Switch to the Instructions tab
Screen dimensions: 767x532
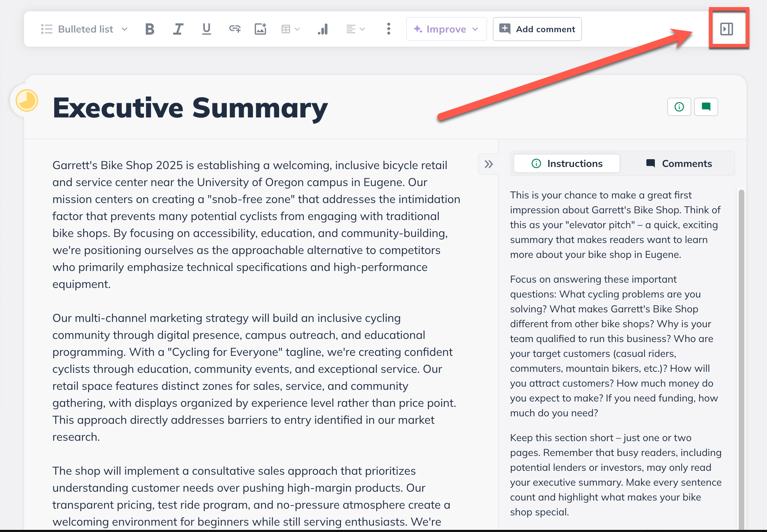click(x=567, y=163)
